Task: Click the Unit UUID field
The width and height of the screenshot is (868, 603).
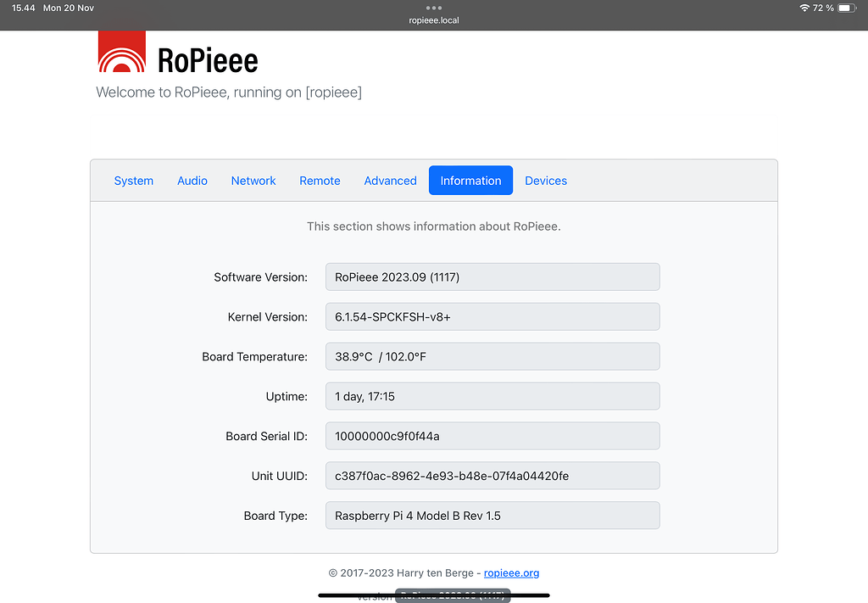Action: [x=492, y=475]
